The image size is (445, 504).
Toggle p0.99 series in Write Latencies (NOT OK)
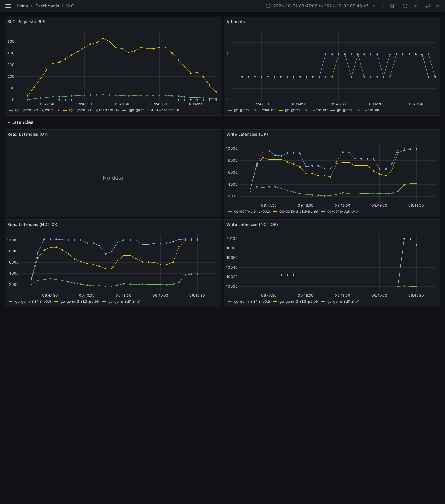pos(298,302)
